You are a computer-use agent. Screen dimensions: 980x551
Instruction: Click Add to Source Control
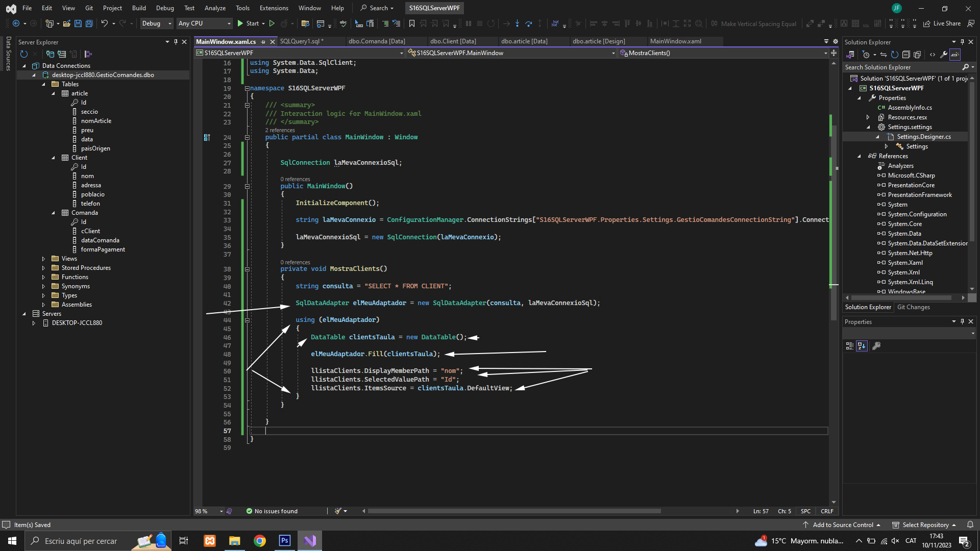click(x=843, y=525)
